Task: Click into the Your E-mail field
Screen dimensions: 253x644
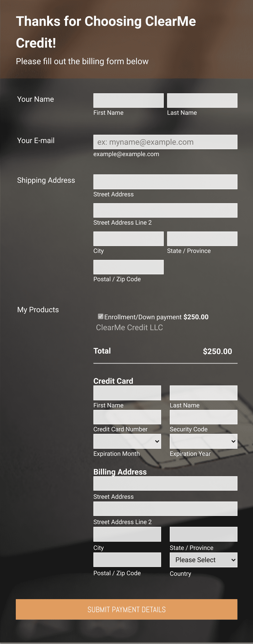Action: [x=165, y=142]
